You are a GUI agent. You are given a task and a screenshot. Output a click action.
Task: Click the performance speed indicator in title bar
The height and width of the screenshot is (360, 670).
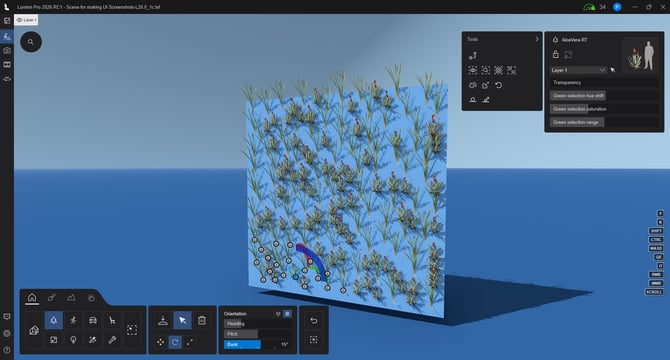[x=590, y=7]
